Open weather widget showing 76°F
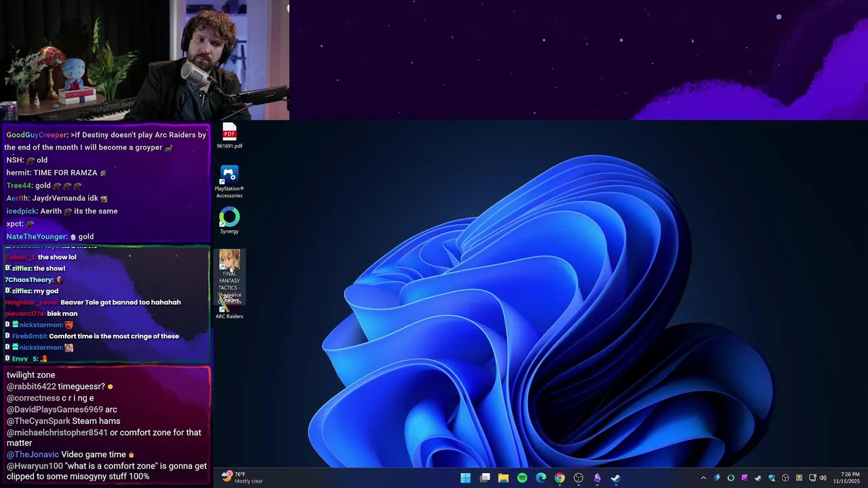The height and width of the screenshot is (488, 868). tap(242, 478)
